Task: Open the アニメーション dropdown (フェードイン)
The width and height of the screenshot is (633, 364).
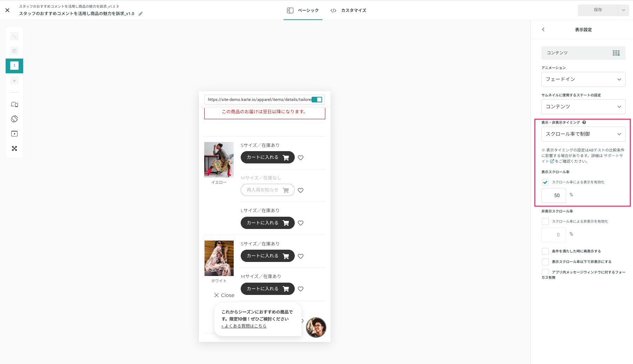Action: pyautogui.click(x=583, y=79)
